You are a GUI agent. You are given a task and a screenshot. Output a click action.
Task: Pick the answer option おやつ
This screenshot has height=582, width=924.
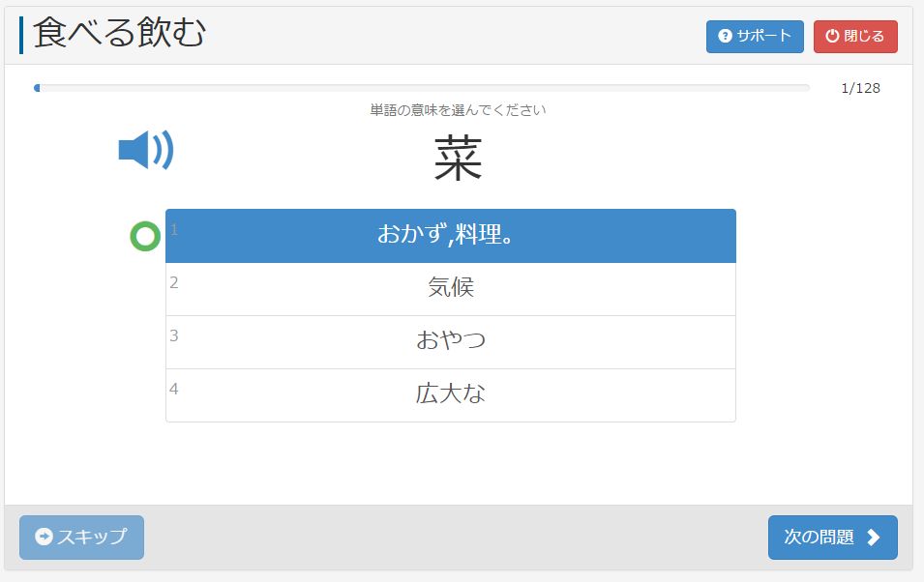[x=450, y=341]
